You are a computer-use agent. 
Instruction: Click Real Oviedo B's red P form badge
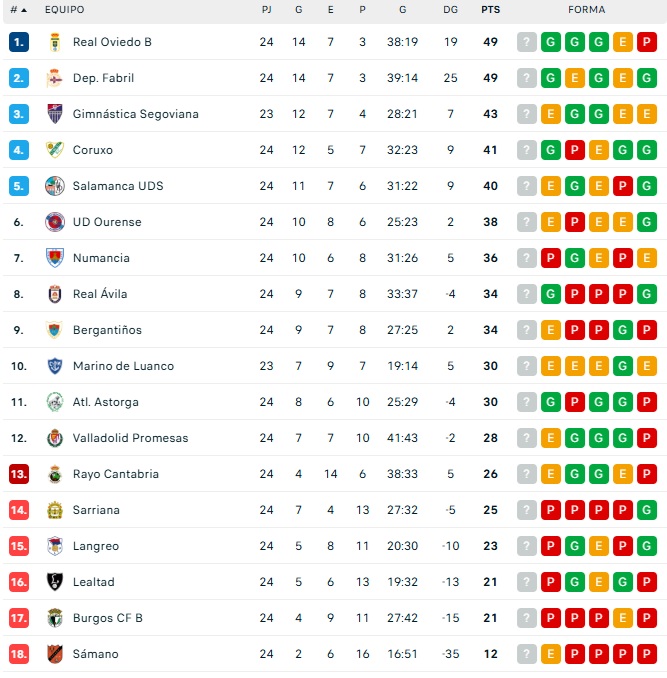(x=647, y=42)
